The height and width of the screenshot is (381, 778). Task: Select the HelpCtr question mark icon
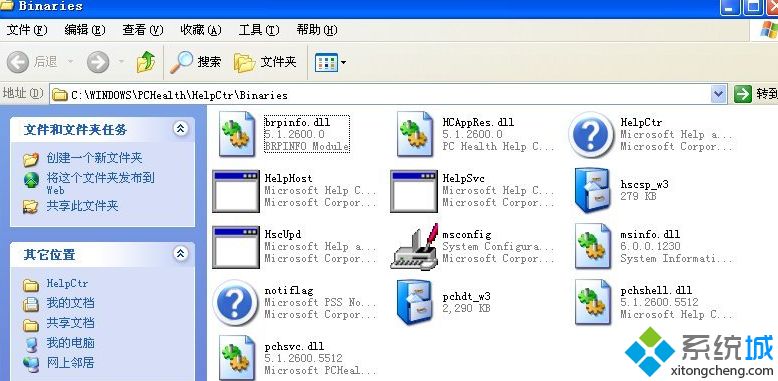591,134
